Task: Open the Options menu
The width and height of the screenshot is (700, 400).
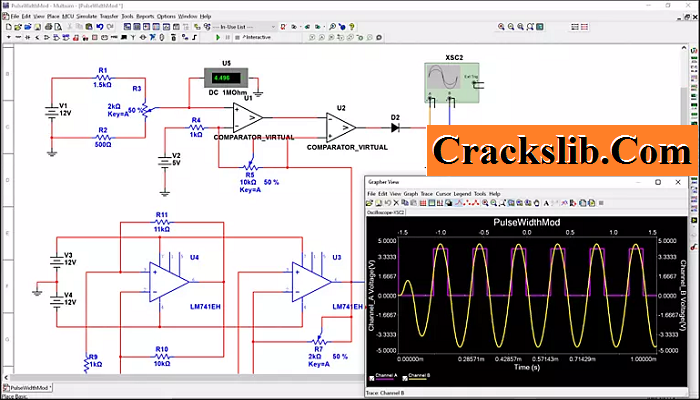Action: [166, 17]
